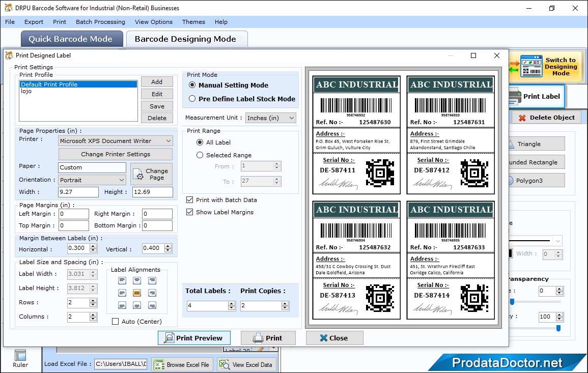Select bottom-right label alignment icon
Viewport: 588px width, 373px height.
click(x=152, y=305)
